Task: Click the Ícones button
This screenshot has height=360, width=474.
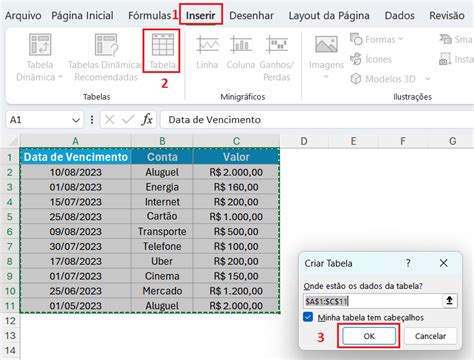Action: tap(371, 59)
